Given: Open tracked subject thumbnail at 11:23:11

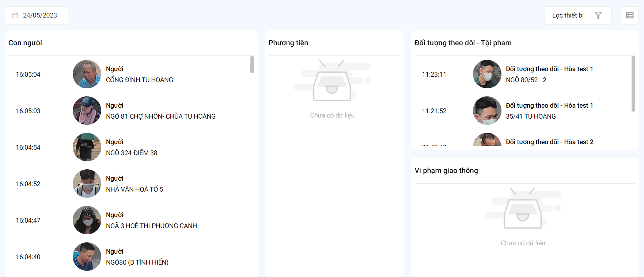Looking at the screenshot, I should point(487,74).
